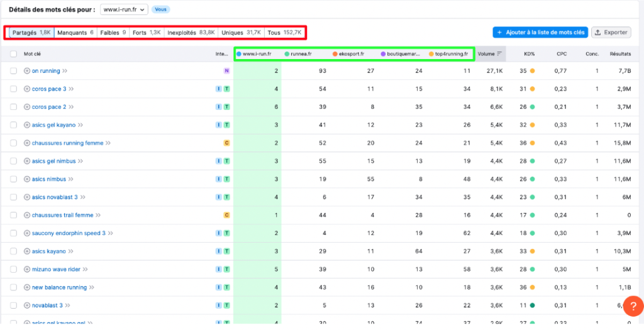The width and height of the screenshot is (644, 330).
Task: Add asics gel nimbus with plus icon
Action: [x=27, y=162]
